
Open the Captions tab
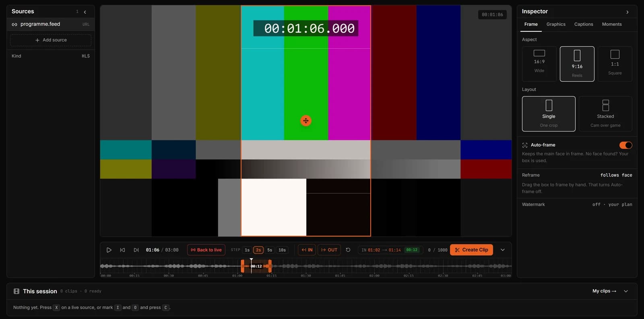(x=584, y=24)
